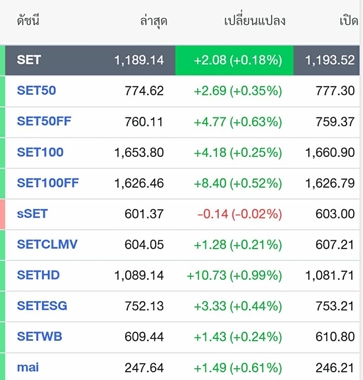The height and width of the screenshot is (380, 363).
Task: Open the mai index link
Action: coord(28,367)
